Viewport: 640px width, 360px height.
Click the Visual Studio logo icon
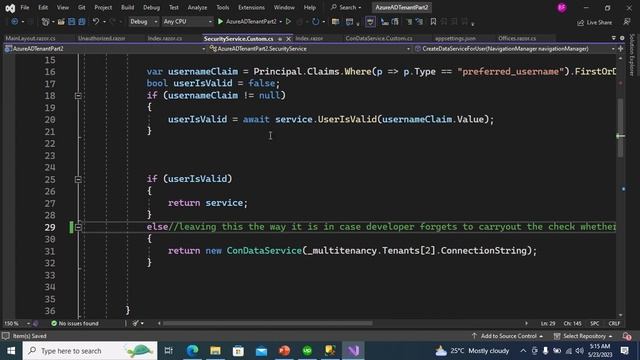[10, 8]
